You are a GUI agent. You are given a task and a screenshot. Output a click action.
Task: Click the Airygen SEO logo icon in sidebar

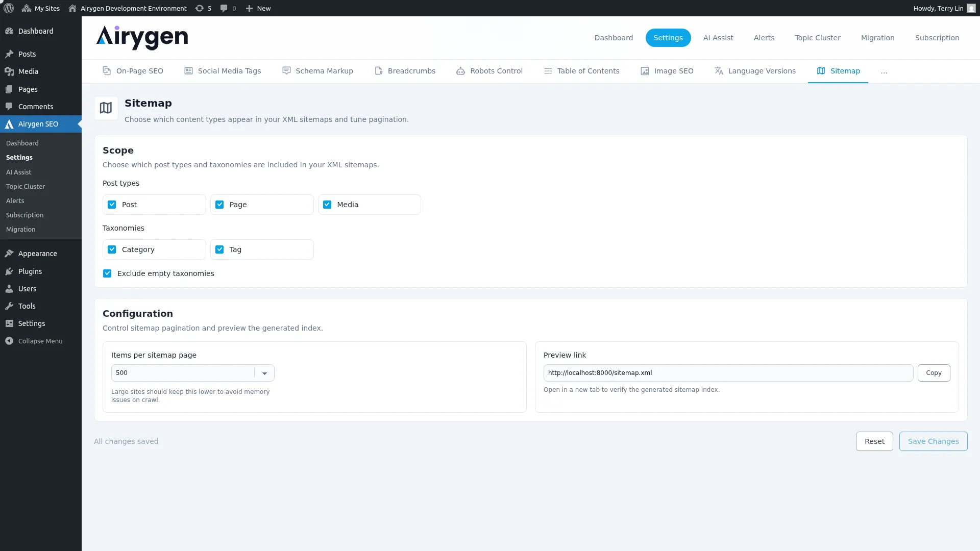[9, 124]
